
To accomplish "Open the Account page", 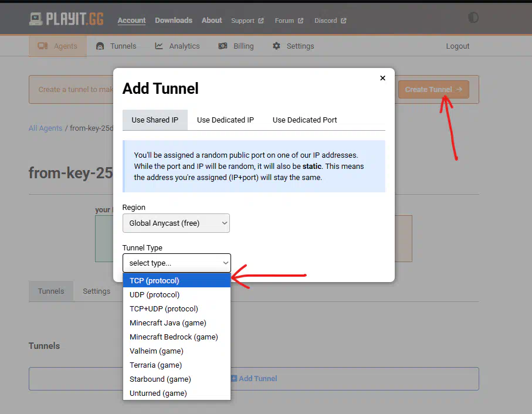I will click(131, 21).
